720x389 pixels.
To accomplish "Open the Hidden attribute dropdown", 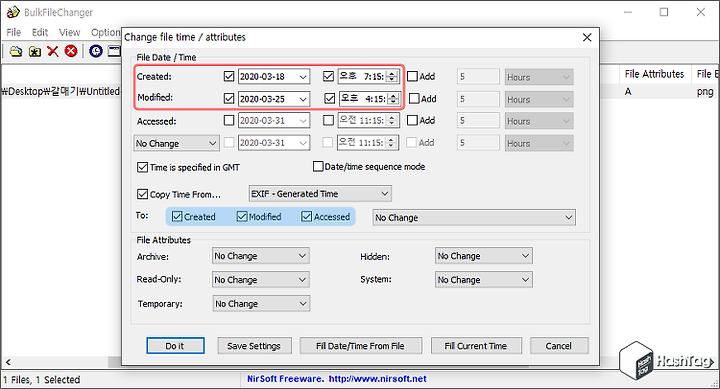I will (x=484, y=256).
